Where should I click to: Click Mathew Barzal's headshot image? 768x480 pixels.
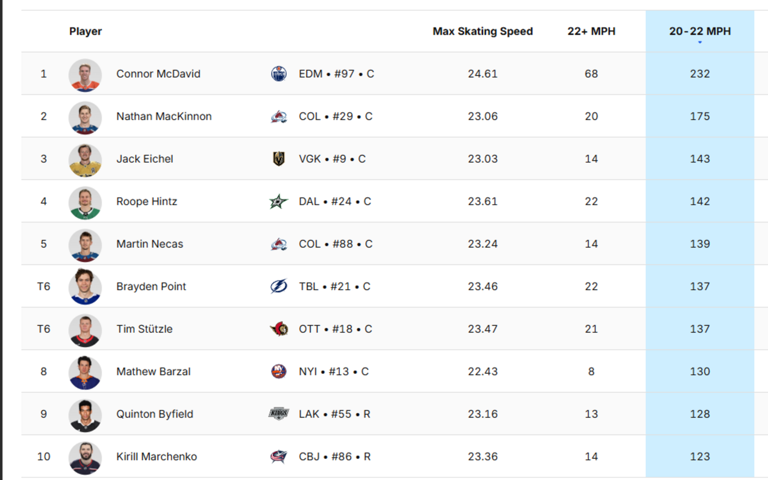click(85, 372)
